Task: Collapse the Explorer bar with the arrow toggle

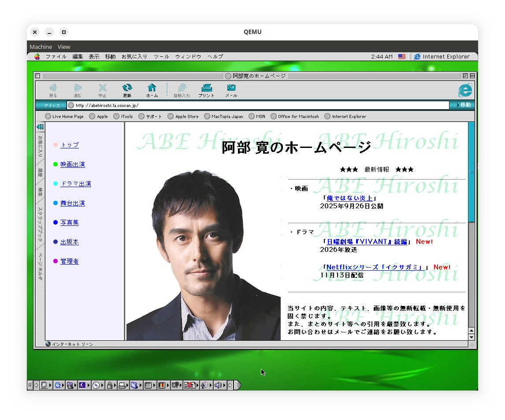Action: pyautogui.click(x=40, y=127)
